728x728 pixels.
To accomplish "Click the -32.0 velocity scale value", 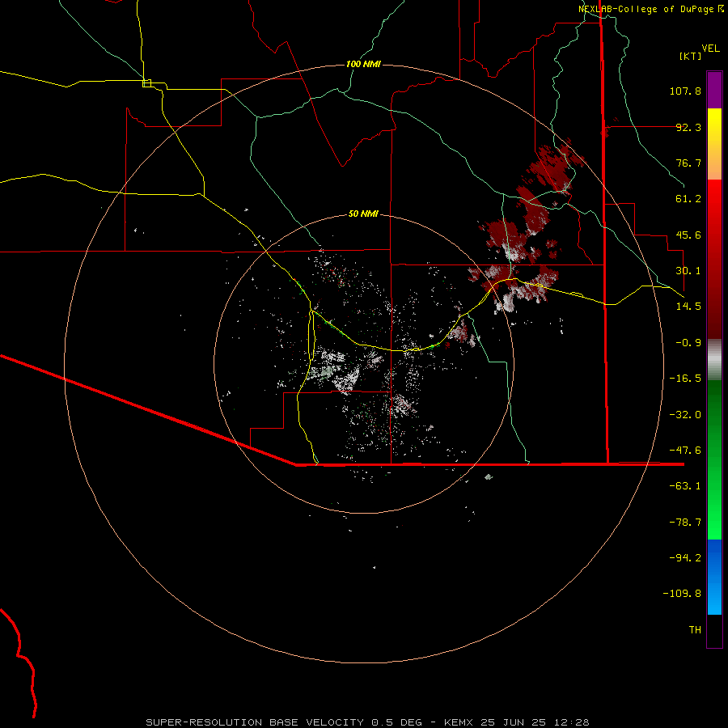I will (x=685, y=415).
